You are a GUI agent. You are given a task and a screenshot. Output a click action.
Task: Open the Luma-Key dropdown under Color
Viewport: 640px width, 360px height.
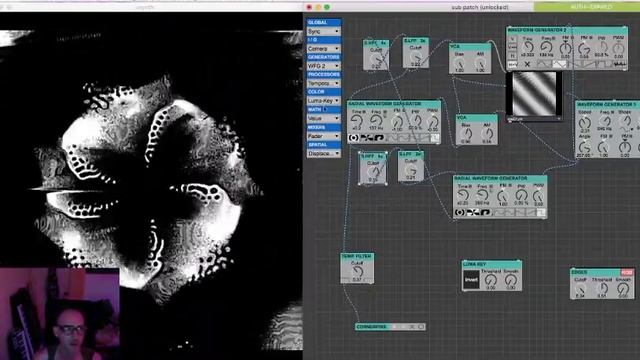point(324,100)
